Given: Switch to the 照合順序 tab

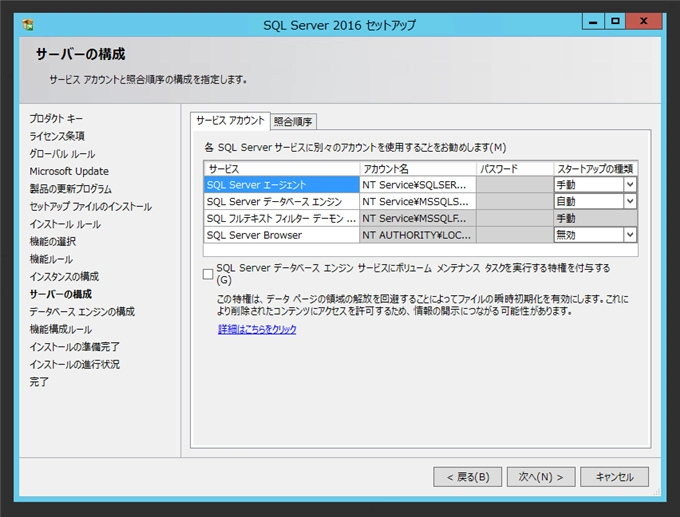Looking at the screenshot, I should [x=294, y=121].
